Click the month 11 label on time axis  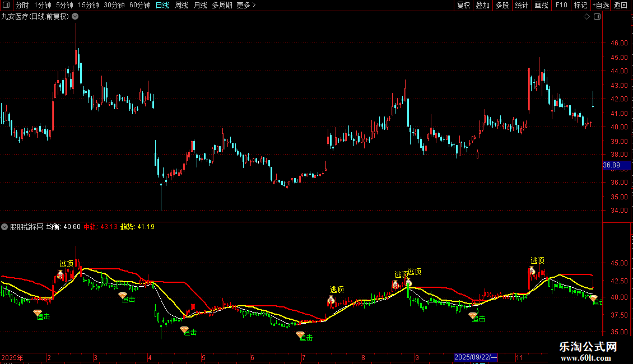(519, 357)
